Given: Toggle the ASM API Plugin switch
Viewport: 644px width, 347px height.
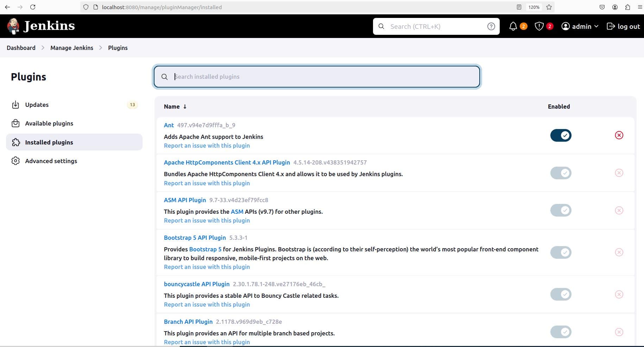Looking at the screenshot, I should click(x=561, y=210).
